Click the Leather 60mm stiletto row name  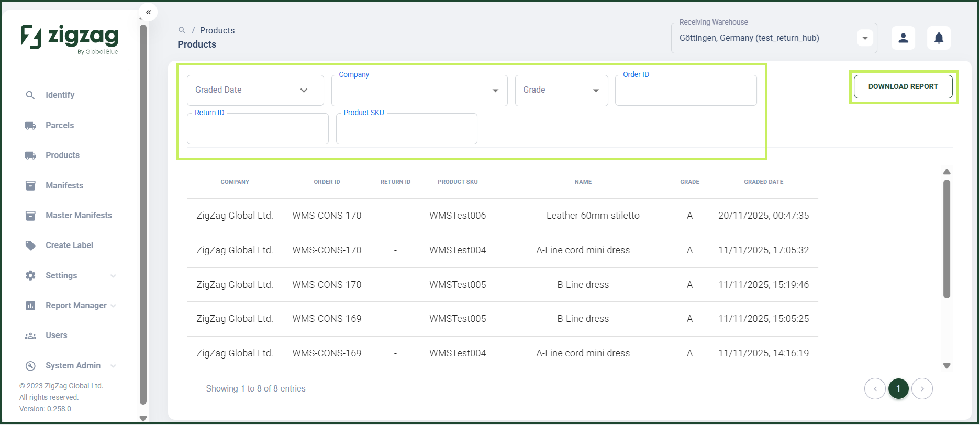tap(593, 216)
